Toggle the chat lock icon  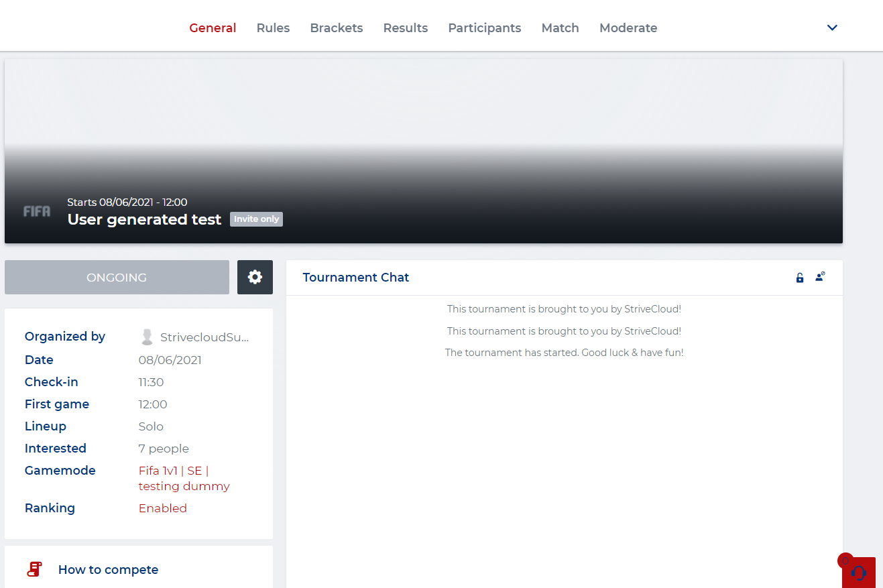coord(799,278)
